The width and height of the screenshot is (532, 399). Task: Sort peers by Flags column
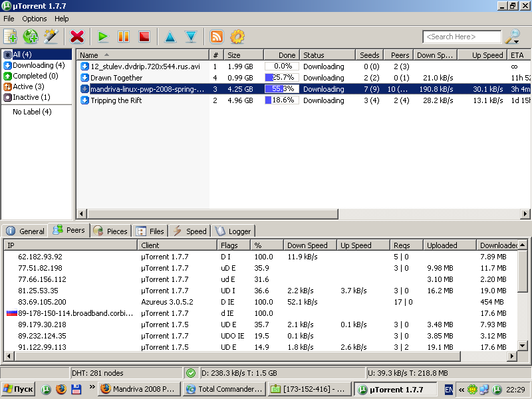click(233, 245)
